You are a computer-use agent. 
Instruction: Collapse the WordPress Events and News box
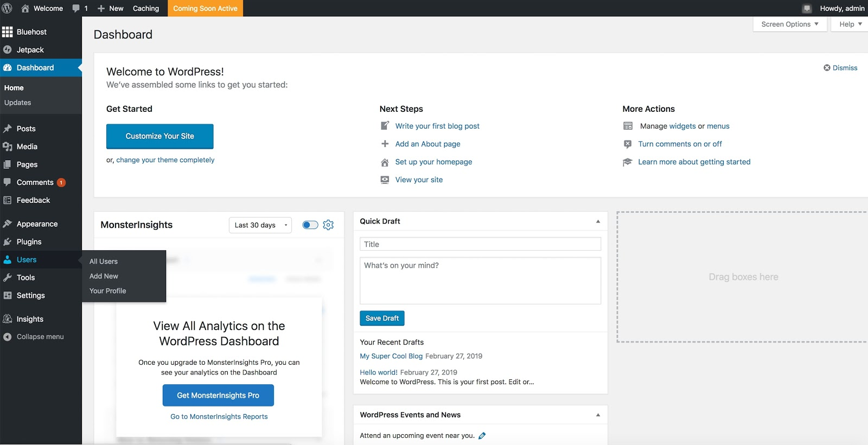[x=598, y=415]
